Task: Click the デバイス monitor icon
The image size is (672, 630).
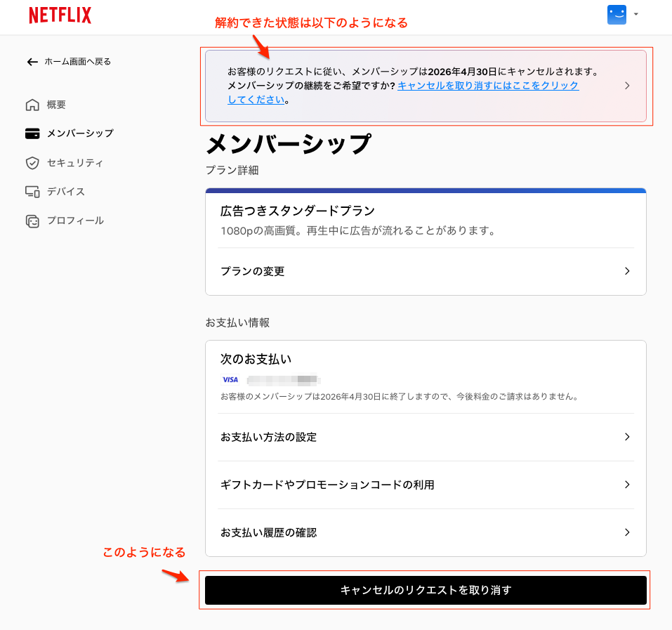Action: [x=32, y=192]
